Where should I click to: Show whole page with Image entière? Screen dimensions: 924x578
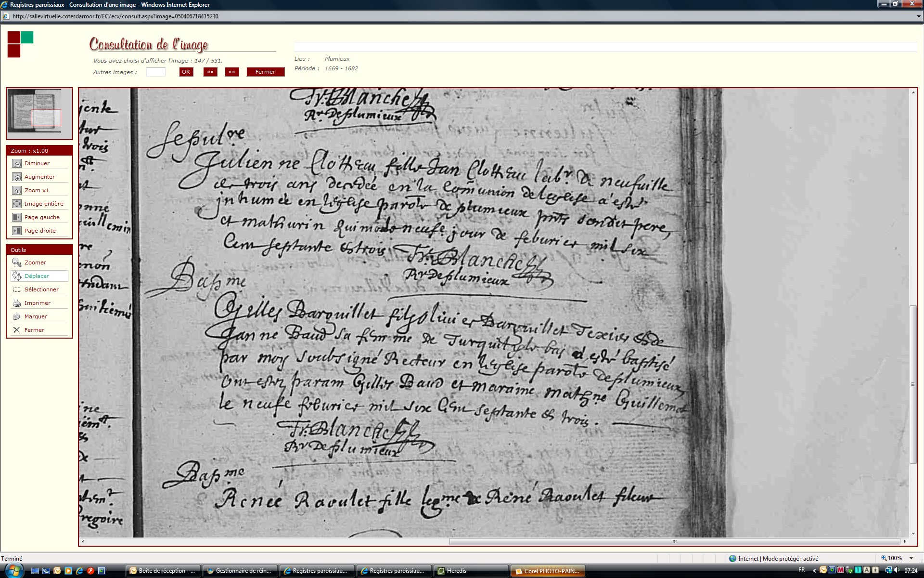point(17,204)
